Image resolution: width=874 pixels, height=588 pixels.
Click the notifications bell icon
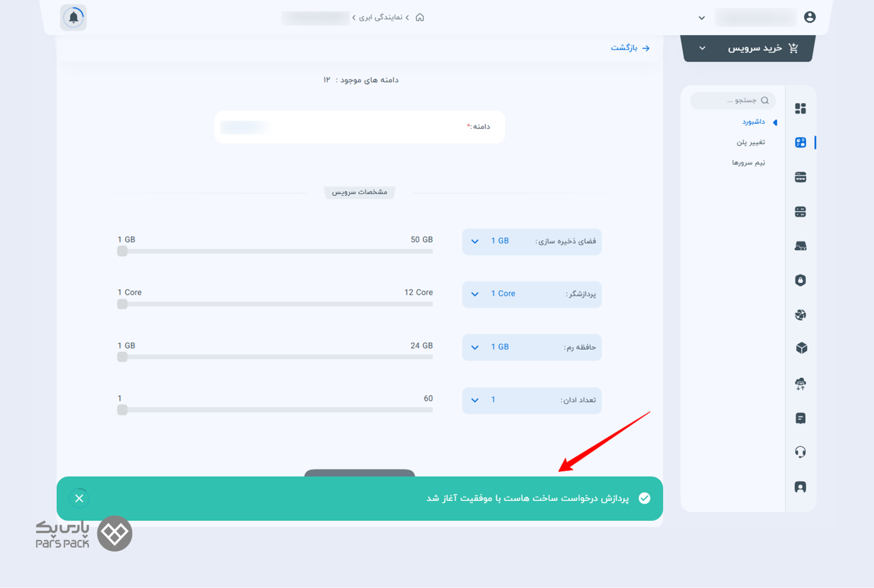click(x=73, y=18)
